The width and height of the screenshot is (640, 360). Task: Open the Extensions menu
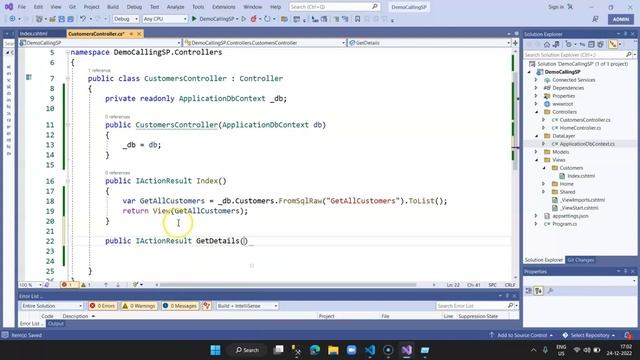point(224,7)
